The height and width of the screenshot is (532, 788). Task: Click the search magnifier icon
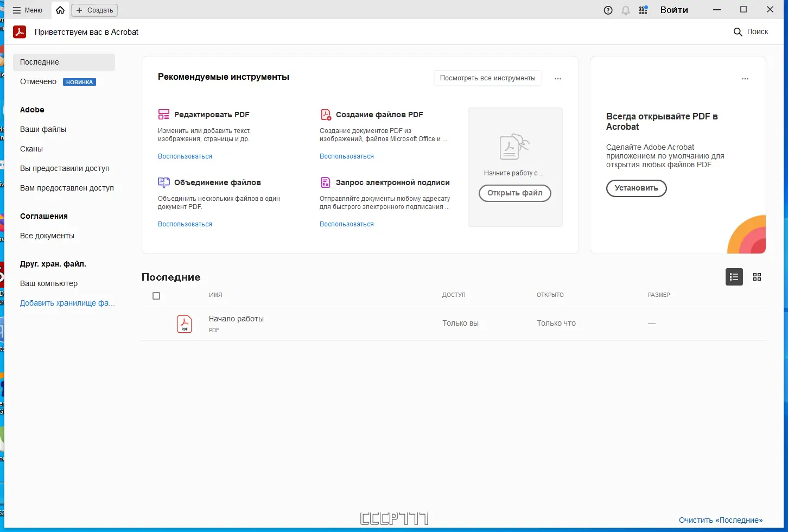coord(738,32)
